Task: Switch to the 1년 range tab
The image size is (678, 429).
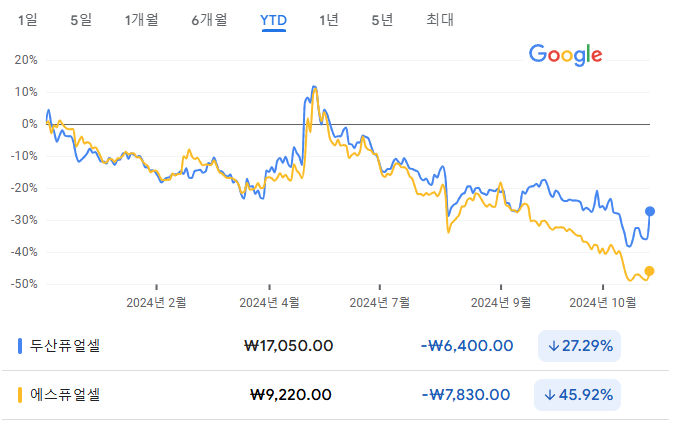Action: click(x=329, y=20)
